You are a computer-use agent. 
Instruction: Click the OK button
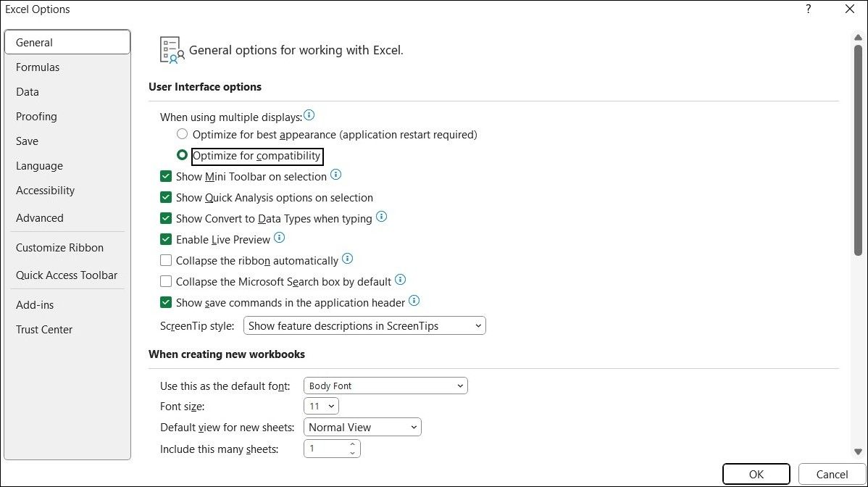tap(756, 474)
